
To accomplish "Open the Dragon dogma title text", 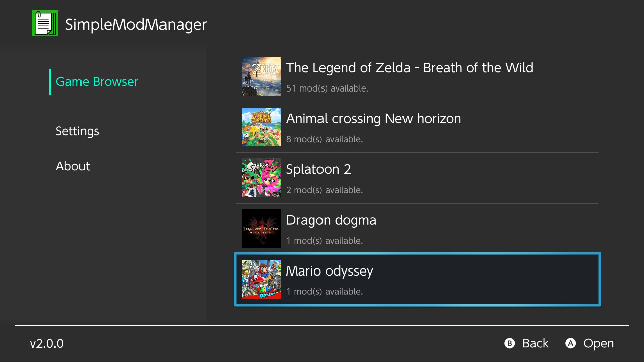I will tap(331, 220).
